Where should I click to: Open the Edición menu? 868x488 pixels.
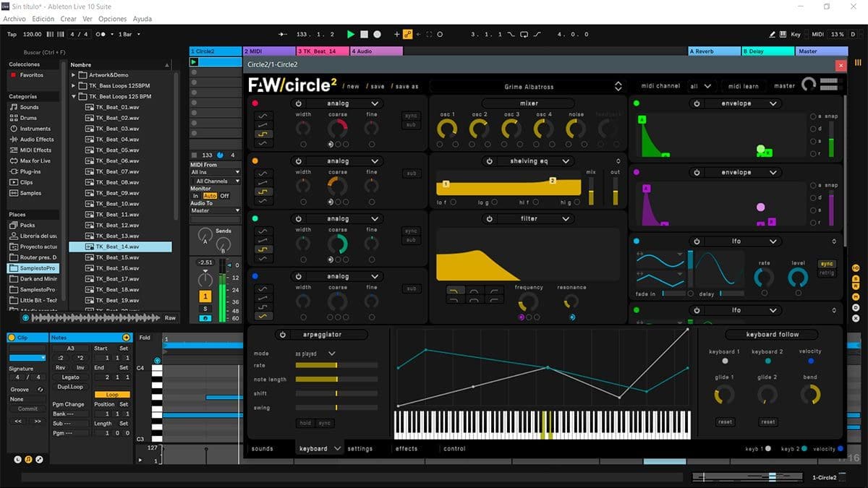coord(43,19)
